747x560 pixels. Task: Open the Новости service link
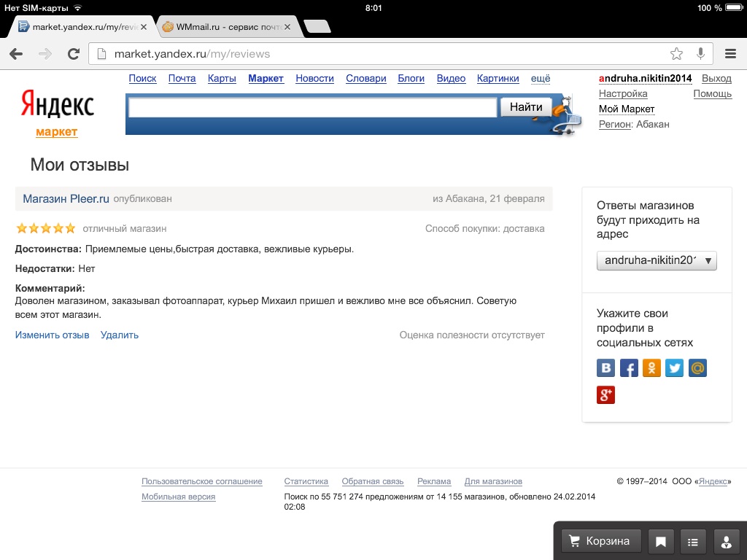314,79
